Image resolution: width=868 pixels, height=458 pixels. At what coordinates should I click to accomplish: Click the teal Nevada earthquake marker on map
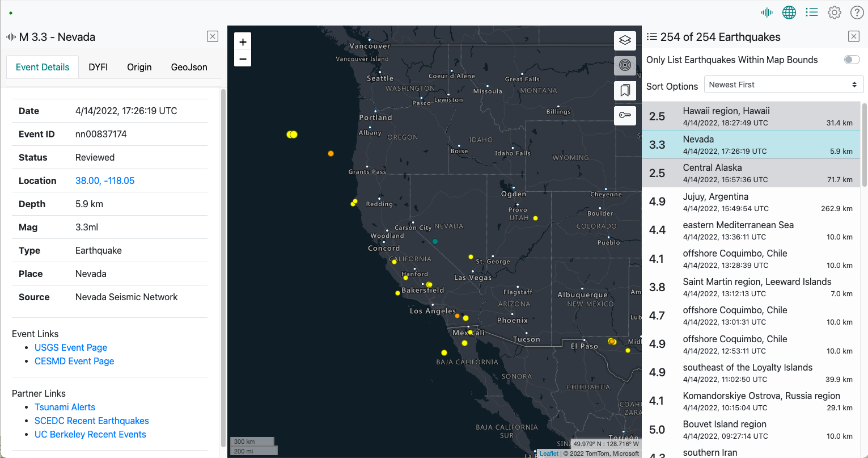(x=435, y=241)
